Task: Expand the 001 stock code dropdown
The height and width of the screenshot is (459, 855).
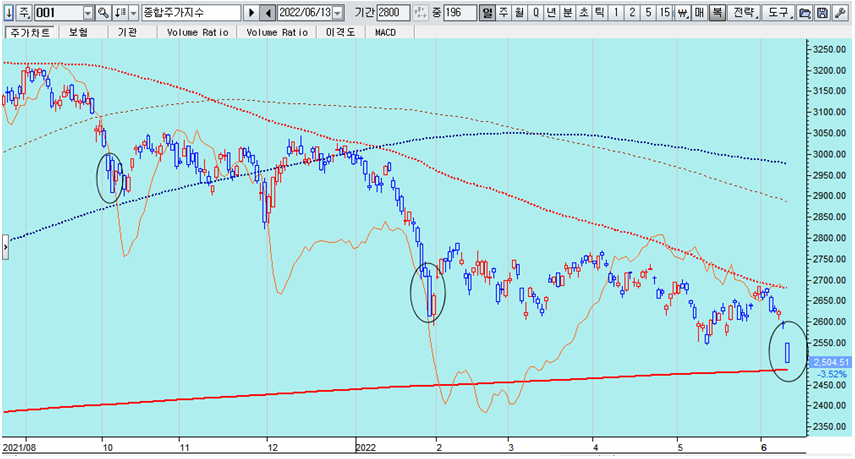Action: (88, 13)
